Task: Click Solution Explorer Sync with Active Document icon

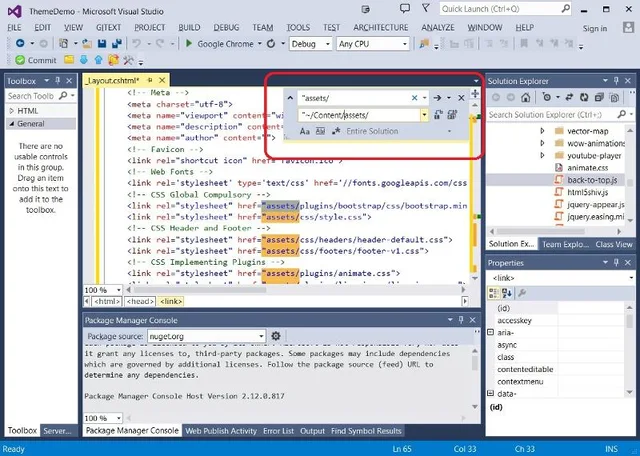Action: click(569, 97)
